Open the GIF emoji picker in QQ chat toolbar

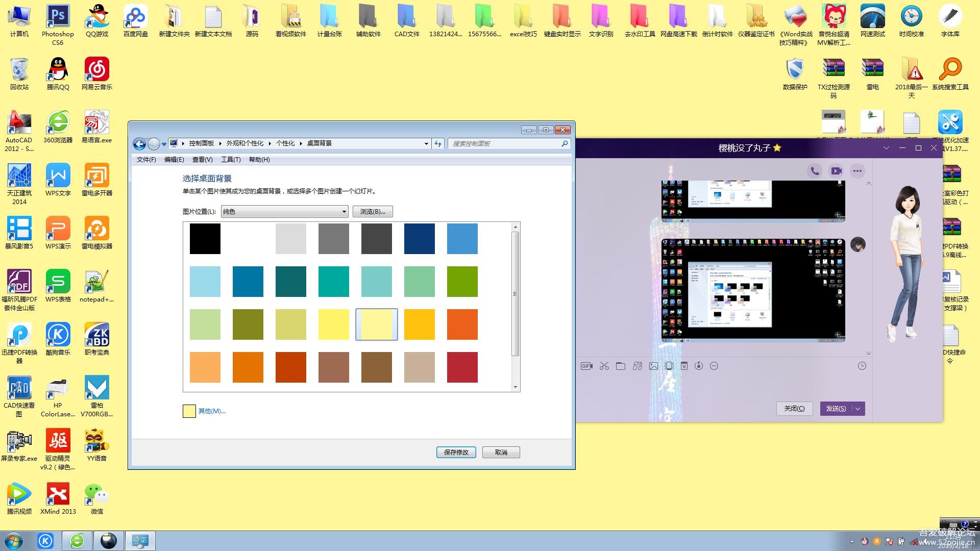coord(586,366)
